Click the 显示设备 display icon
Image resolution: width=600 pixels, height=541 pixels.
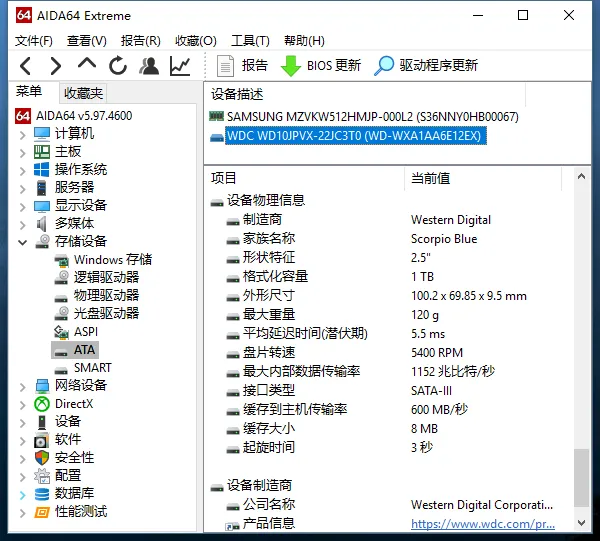[42, 206]
